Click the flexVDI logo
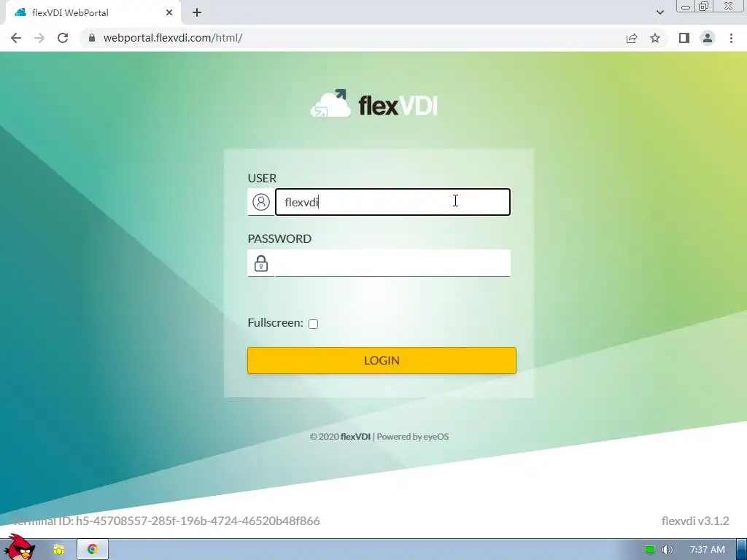This screenshot has width=747, height=560. 373,104
